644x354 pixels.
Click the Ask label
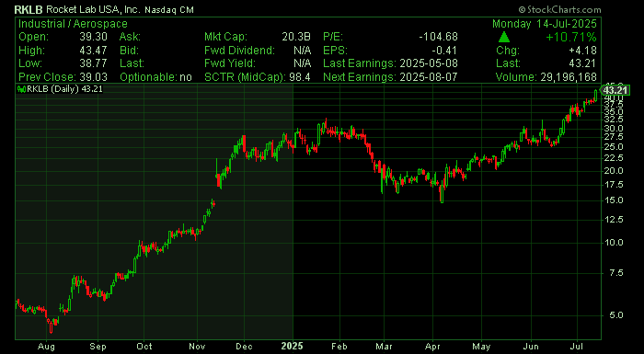click(x=130, y=37)
